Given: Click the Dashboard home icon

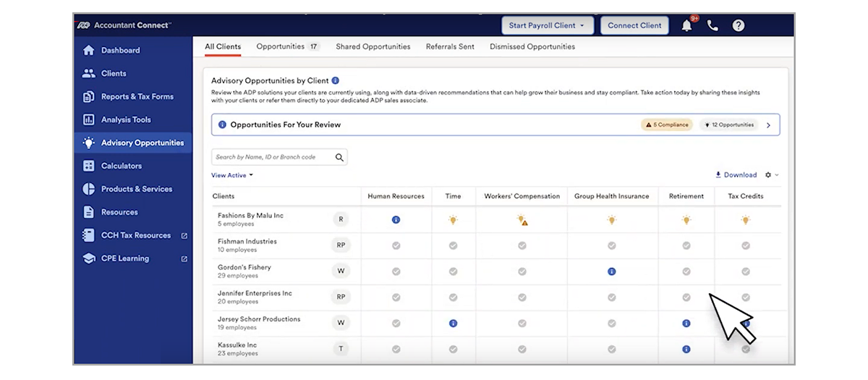Looking at the screenshot, I should click(x=89, y=51).
